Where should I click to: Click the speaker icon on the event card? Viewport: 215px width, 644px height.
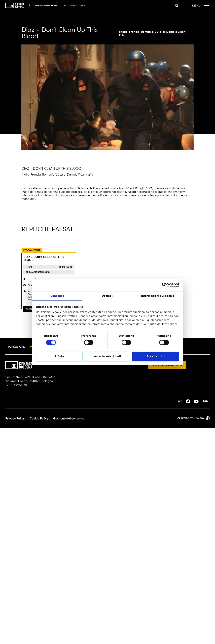click(x=24, y=279)
